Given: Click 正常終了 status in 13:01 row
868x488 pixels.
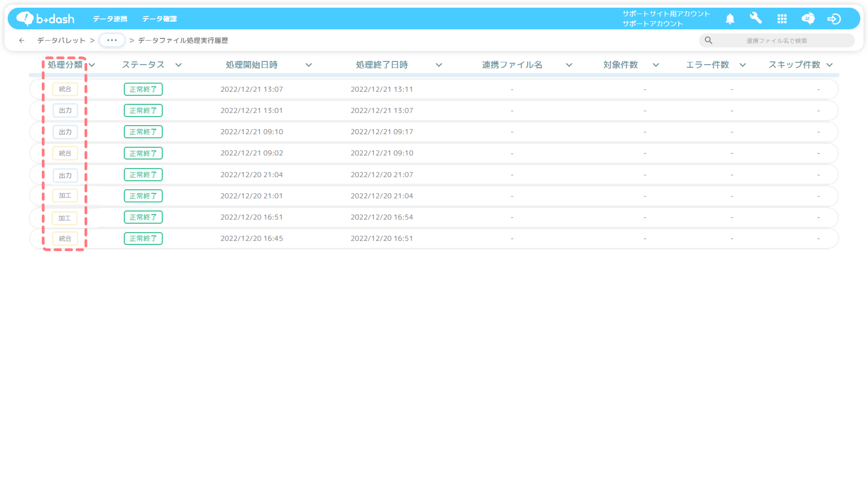Looking at the screenshot, I should coord(143,110).
